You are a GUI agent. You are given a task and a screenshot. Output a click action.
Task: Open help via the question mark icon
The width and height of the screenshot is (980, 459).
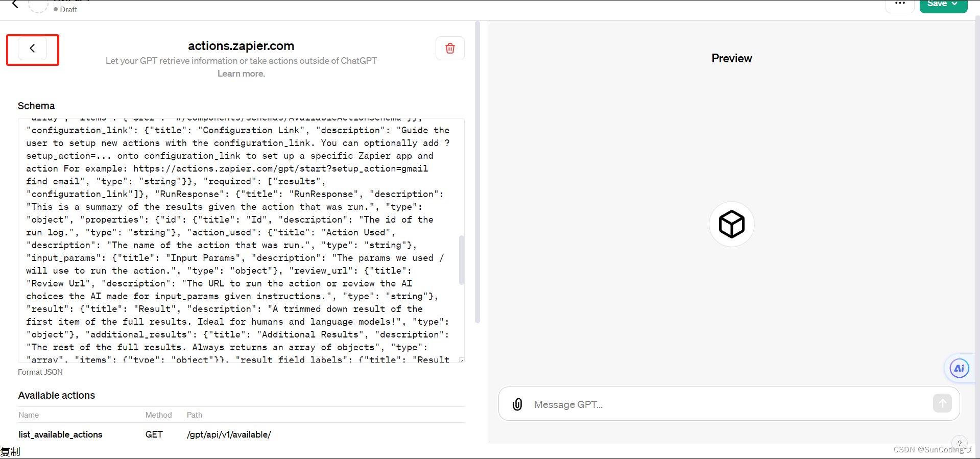click(959, 443)
